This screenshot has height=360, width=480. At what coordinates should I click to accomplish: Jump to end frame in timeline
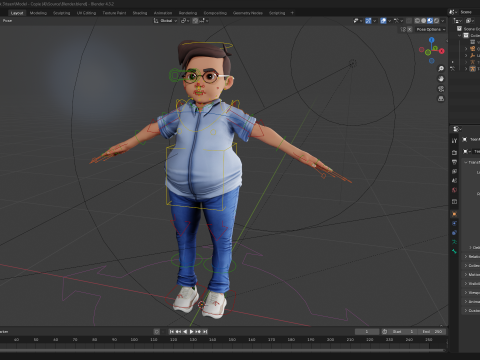click(205, 331)
